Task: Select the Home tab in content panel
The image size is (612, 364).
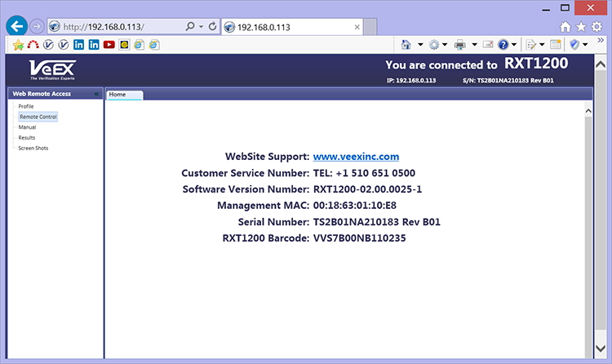Action: (125, 95)
